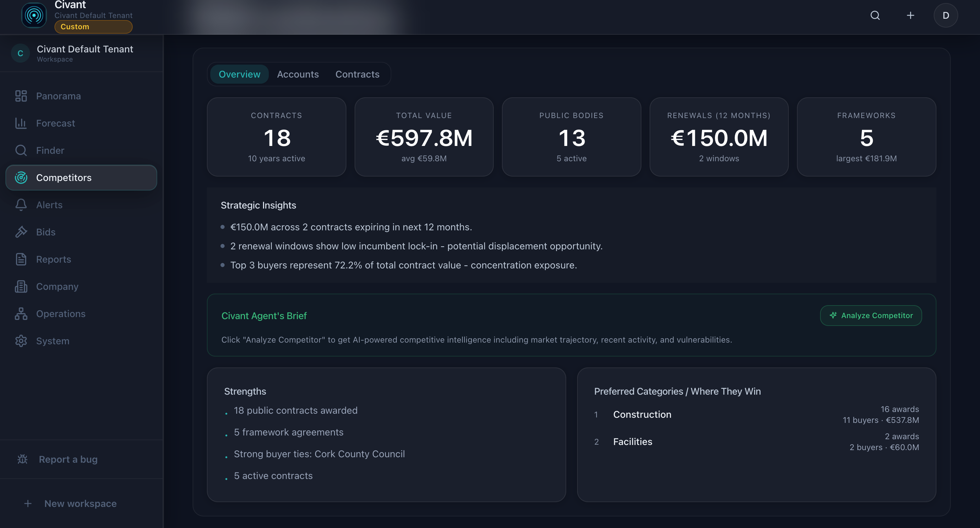Click the plus icon in top bar
The height and width of the screenshot is (528, 980).
[x=910, y=15]
